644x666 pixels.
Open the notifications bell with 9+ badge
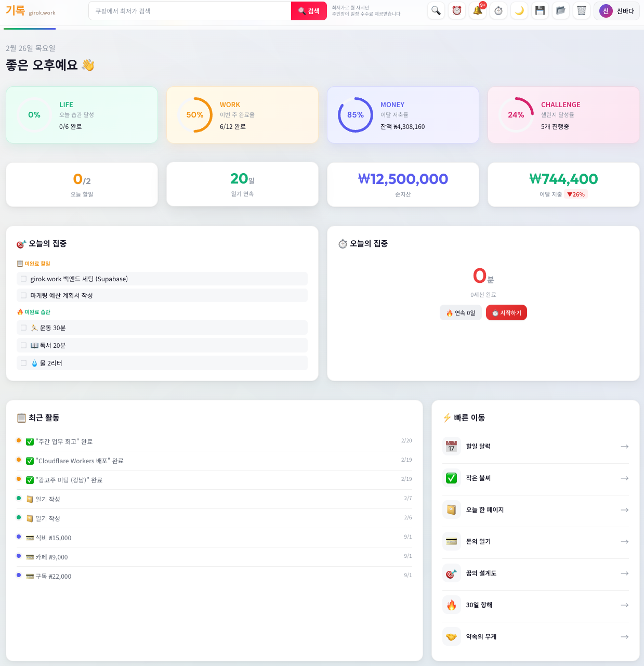(x=478, y=10)
